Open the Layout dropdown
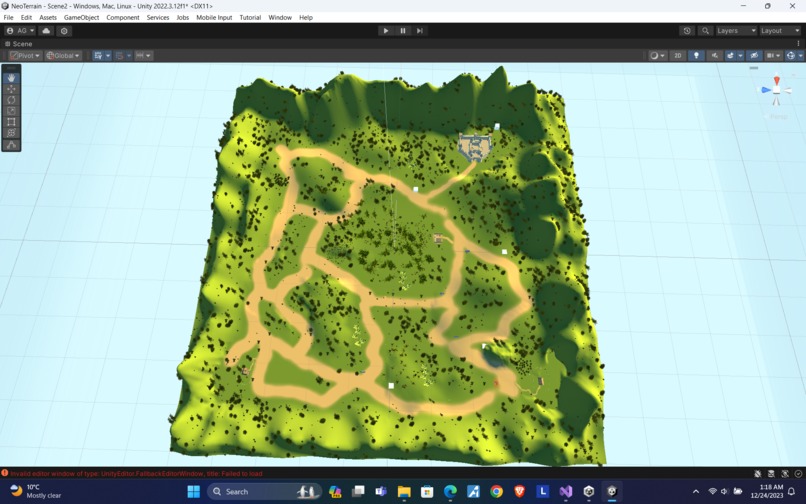The height and width of the screenshot is (504, 806). (x=780, y=31)
